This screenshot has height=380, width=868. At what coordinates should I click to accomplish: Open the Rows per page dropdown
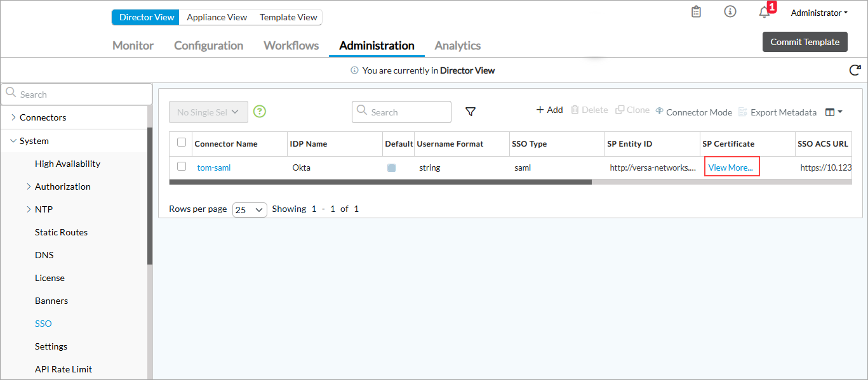[x=250, y=209]
